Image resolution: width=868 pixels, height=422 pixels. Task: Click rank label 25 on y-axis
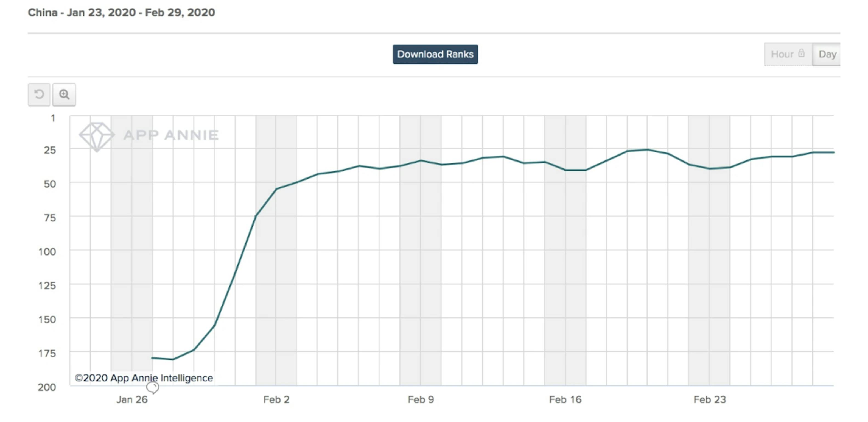click(50, 150)
